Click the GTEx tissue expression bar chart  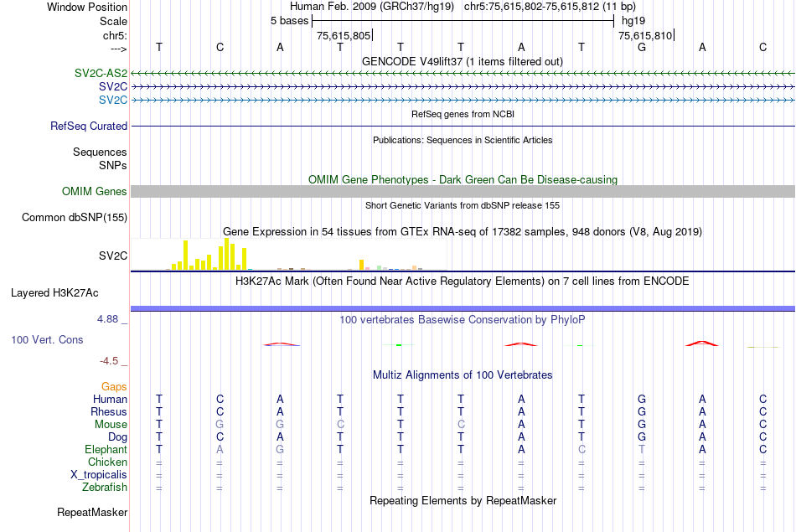289,255
